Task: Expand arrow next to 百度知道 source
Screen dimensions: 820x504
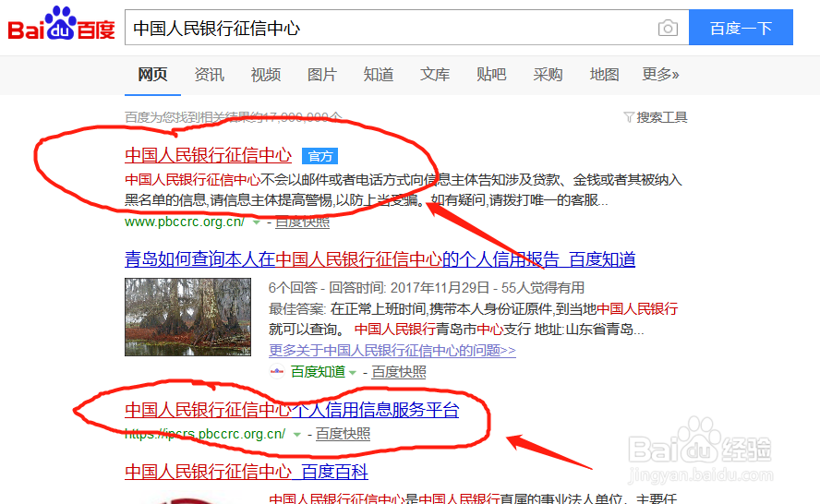Action: [353, 372]
